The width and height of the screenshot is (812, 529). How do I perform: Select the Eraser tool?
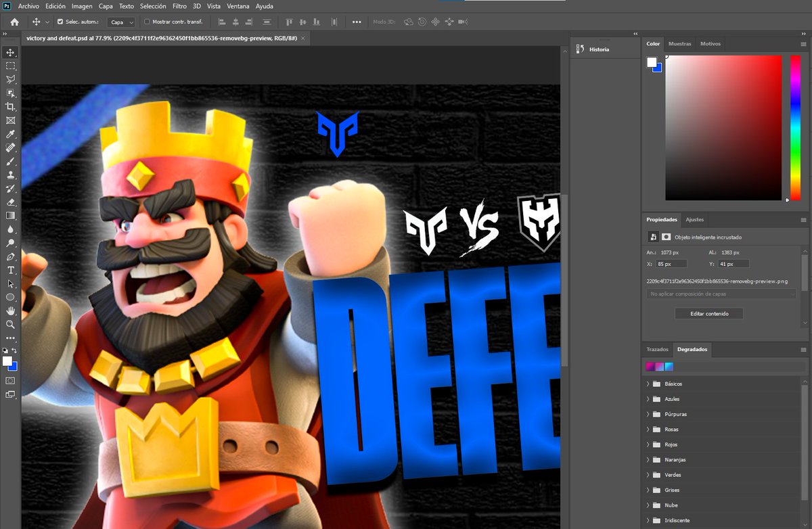tap(10, 202)
